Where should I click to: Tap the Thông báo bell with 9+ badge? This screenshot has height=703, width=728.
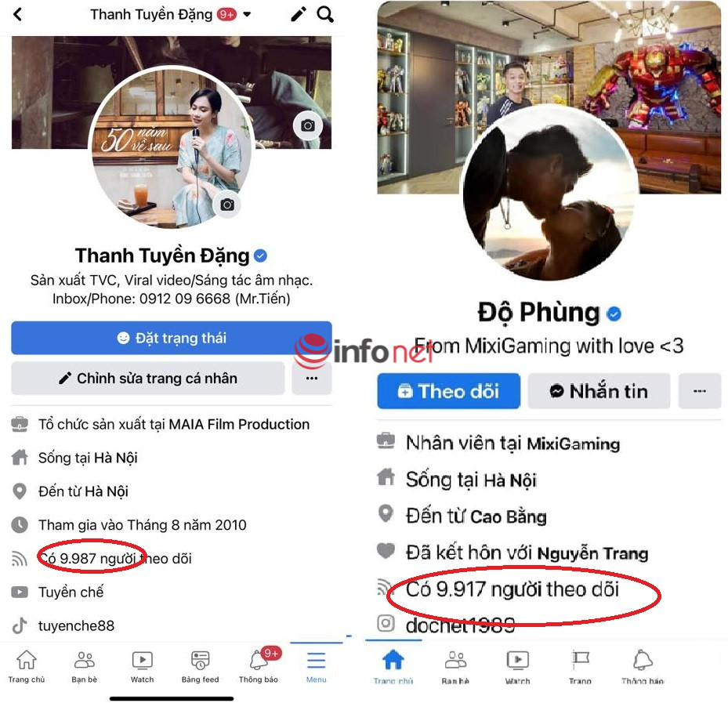(259, 665)
